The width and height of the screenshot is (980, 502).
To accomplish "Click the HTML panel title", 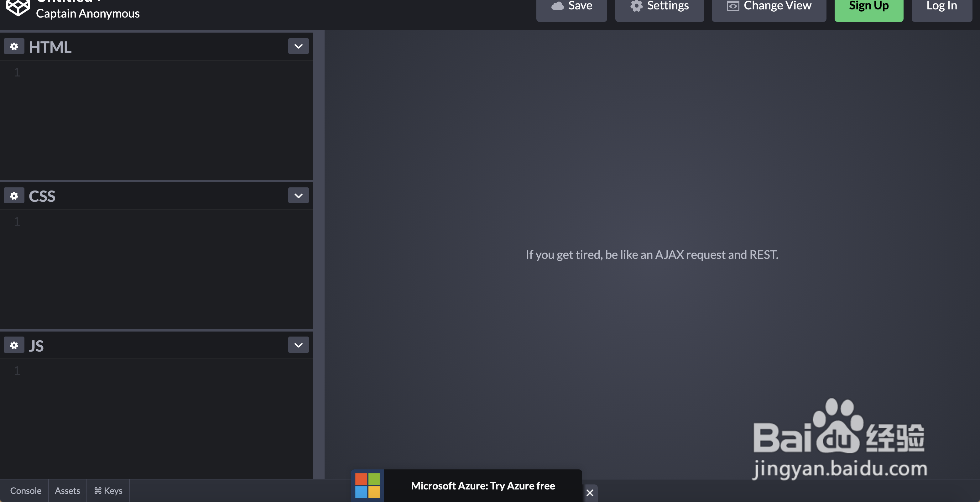I will click(x=50, y=47).
